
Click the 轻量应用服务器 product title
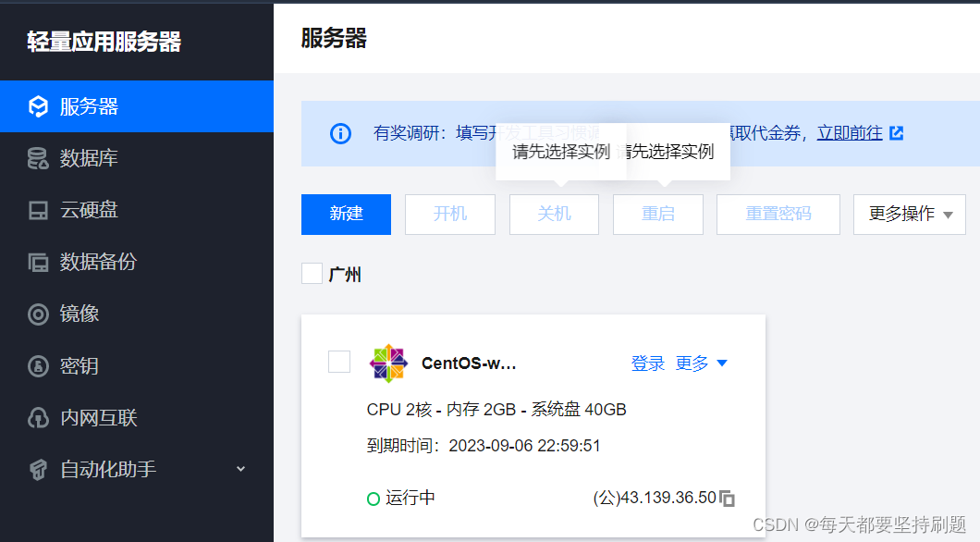coord(104,42)
